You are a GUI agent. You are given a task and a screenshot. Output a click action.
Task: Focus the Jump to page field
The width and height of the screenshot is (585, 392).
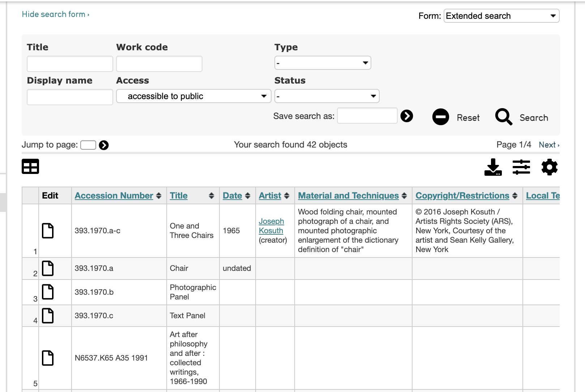coord(88,145)
